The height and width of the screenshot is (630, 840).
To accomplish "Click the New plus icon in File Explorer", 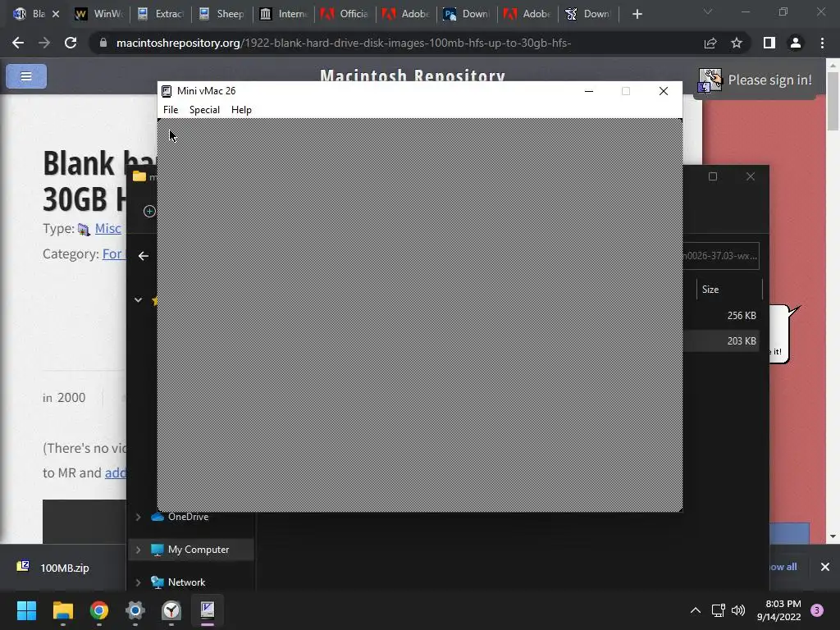I will point(149,211).
